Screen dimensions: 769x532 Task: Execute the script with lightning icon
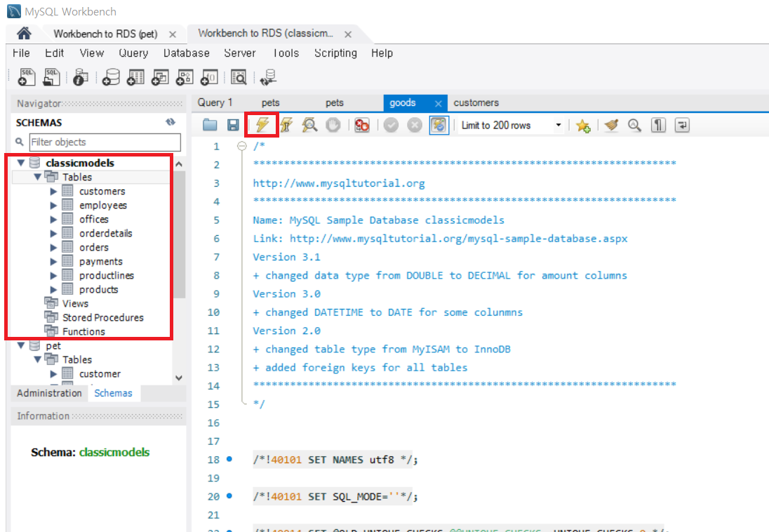tap(262, 125)
